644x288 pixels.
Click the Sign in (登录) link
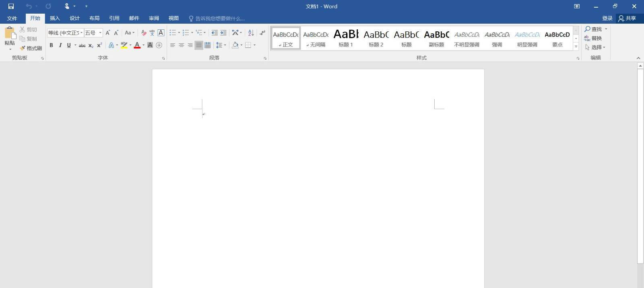(x=607, y=18)
